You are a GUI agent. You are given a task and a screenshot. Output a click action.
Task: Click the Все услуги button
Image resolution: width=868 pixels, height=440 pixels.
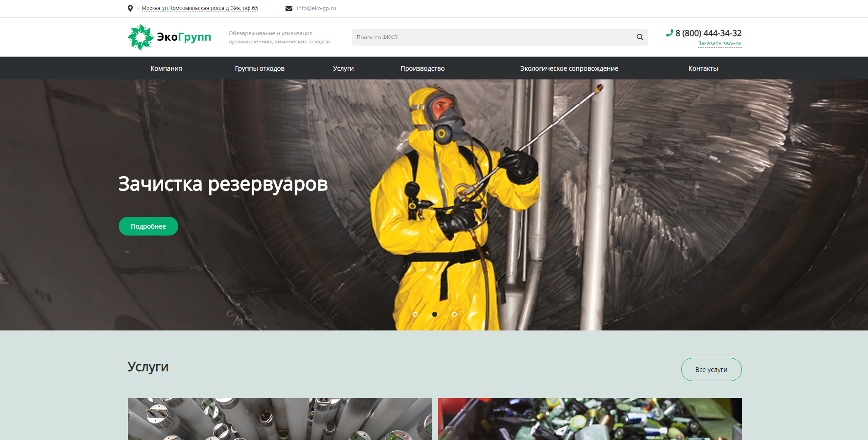(x=711, y=370)
